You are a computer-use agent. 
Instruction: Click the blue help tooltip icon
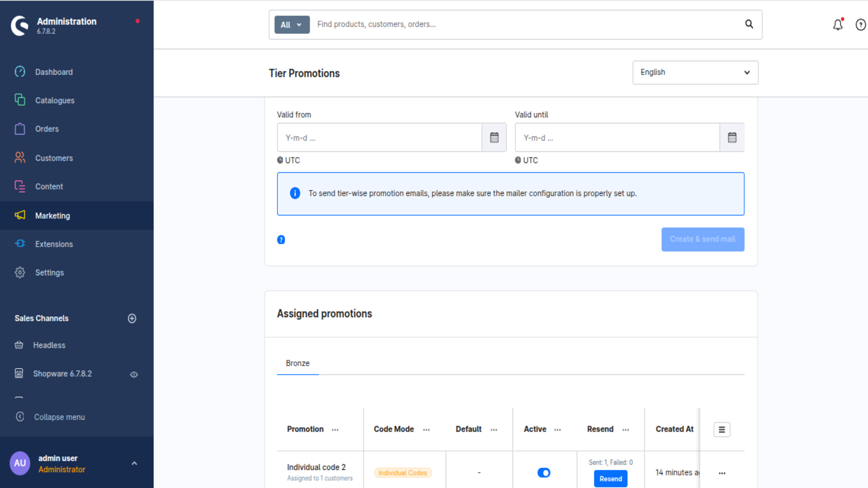tap(281, 240)
